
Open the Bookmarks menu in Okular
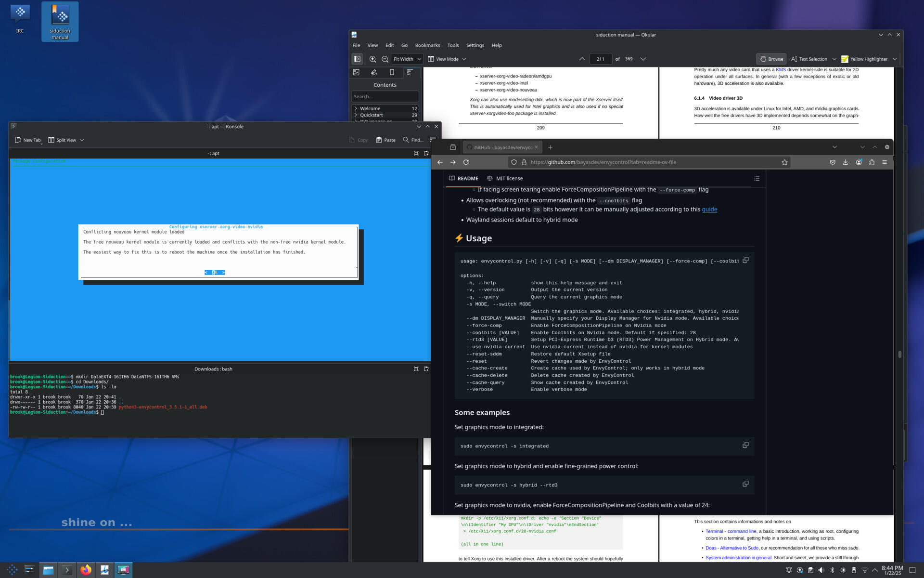pyautogui.click(x=427, y=45)
